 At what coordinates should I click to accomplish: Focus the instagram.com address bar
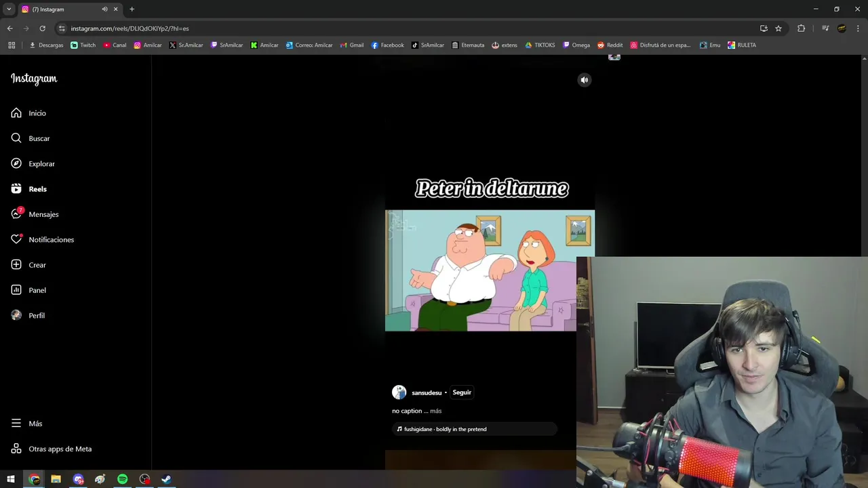[407, 28]
